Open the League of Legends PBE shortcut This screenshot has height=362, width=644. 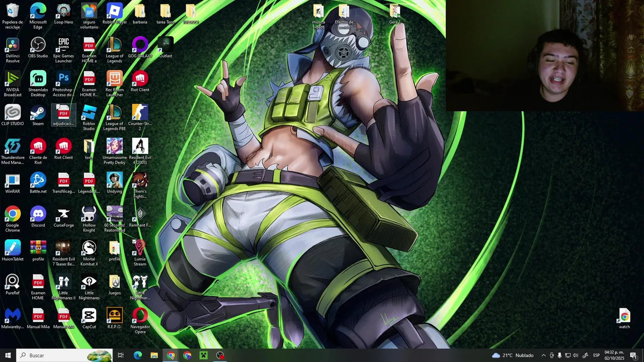pyautogui.click(x=115, y=118)
